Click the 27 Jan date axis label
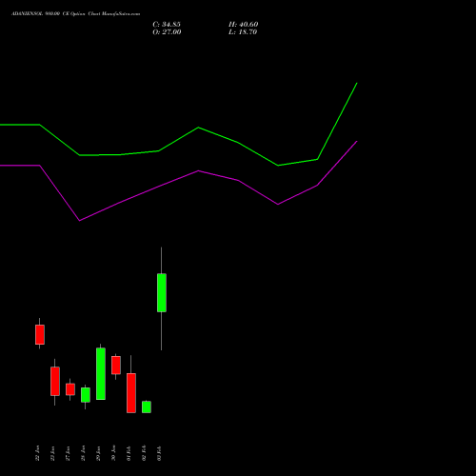This screenshot has height=476, width=476. (68, 453)
